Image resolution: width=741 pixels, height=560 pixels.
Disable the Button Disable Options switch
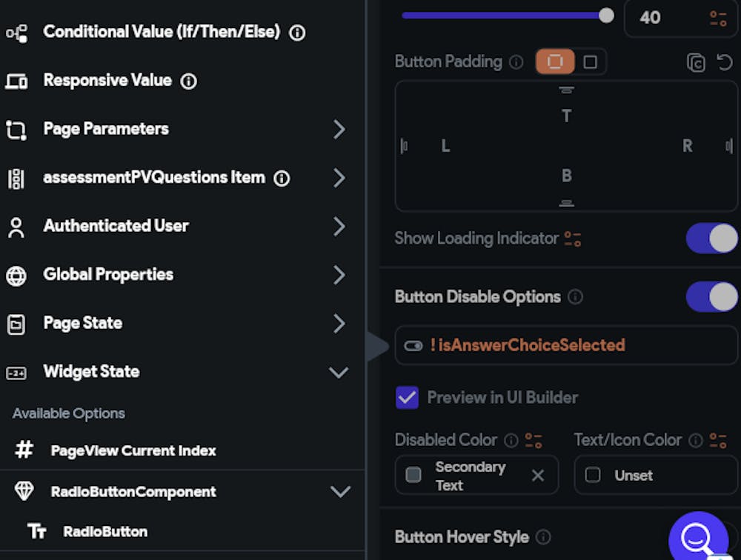(x=711, y=297)
